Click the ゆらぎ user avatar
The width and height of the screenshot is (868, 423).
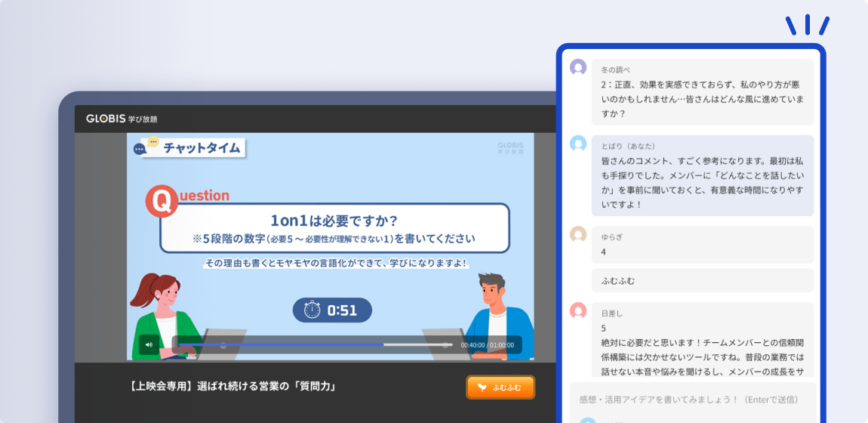click(578, 234)
